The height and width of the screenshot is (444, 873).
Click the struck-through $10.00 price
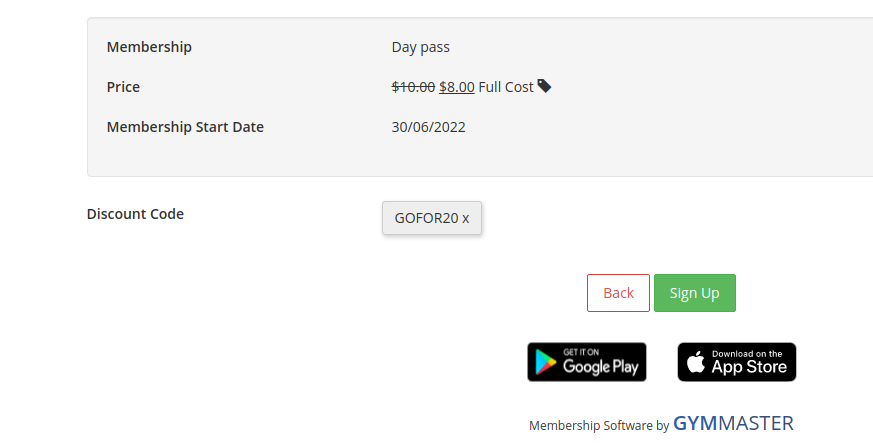coord(413,87)
